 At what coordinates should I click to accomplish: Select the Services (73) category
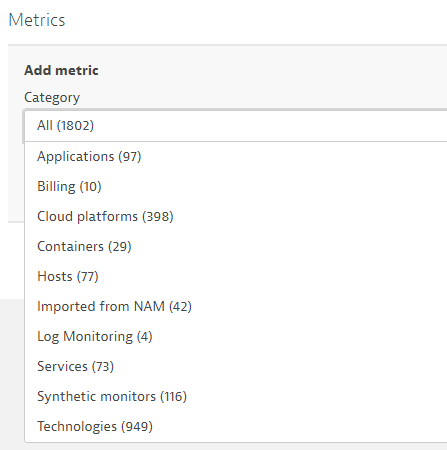point(236,366)
